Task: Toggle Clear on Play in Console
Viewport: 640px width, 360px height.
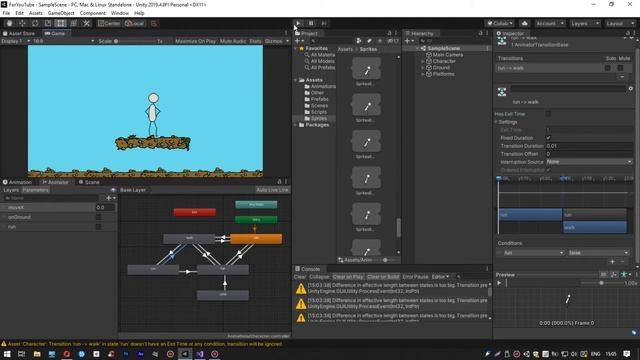Action: 348,277
